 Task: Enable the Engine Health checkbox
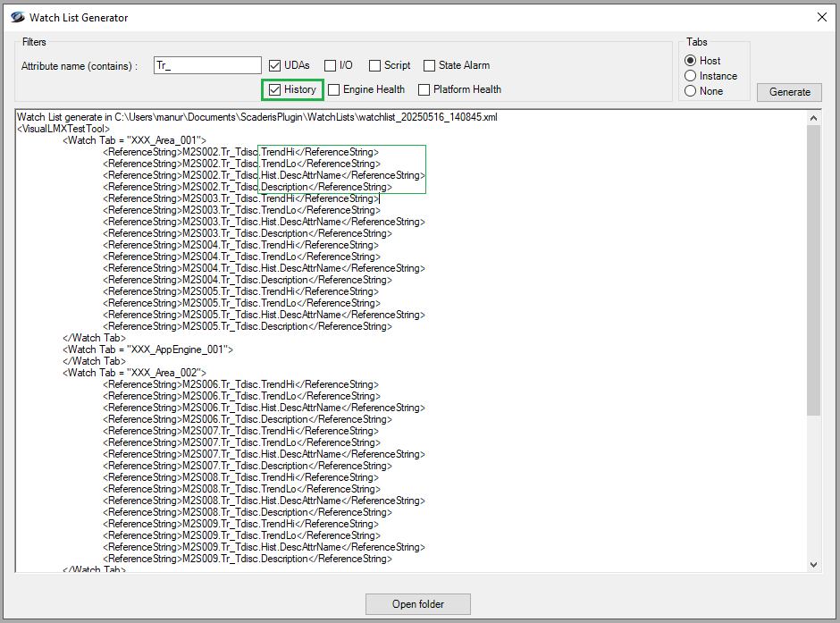tap(334, 89)
